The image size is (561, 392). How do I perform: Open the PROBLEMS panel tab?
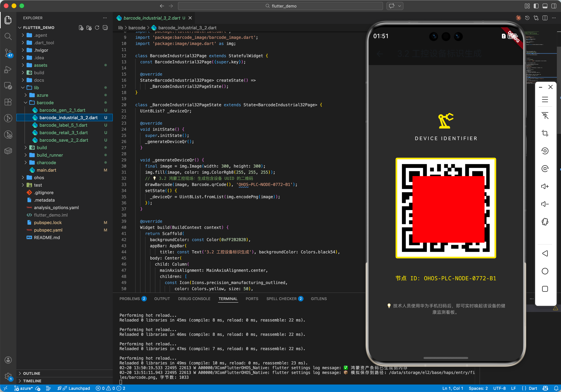(x=129, y=299)
